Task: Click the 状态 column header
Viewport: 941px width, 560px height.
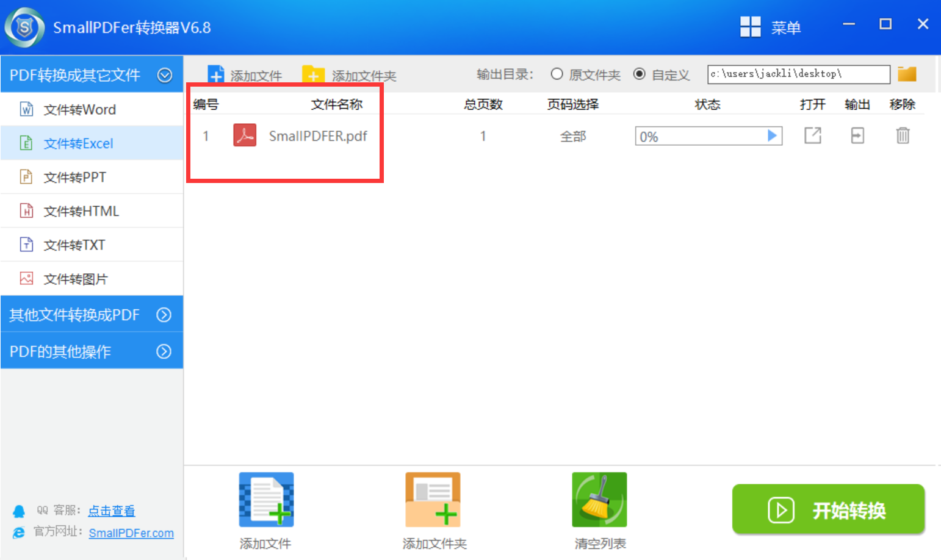Action: tap(708, 104)
